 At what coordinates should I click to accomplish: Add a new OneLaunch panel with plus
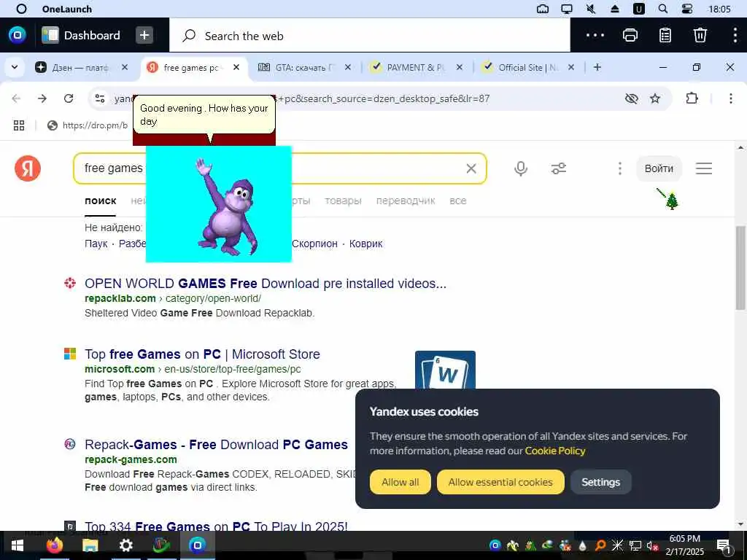[144, 35]
